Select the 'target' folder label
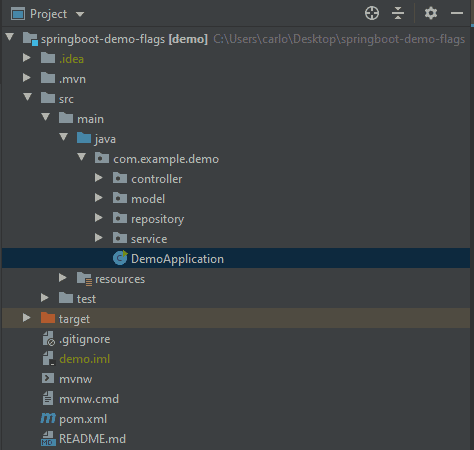Image resolution: width=474 pixels, height=450 pixels. [x=74, y=319]
